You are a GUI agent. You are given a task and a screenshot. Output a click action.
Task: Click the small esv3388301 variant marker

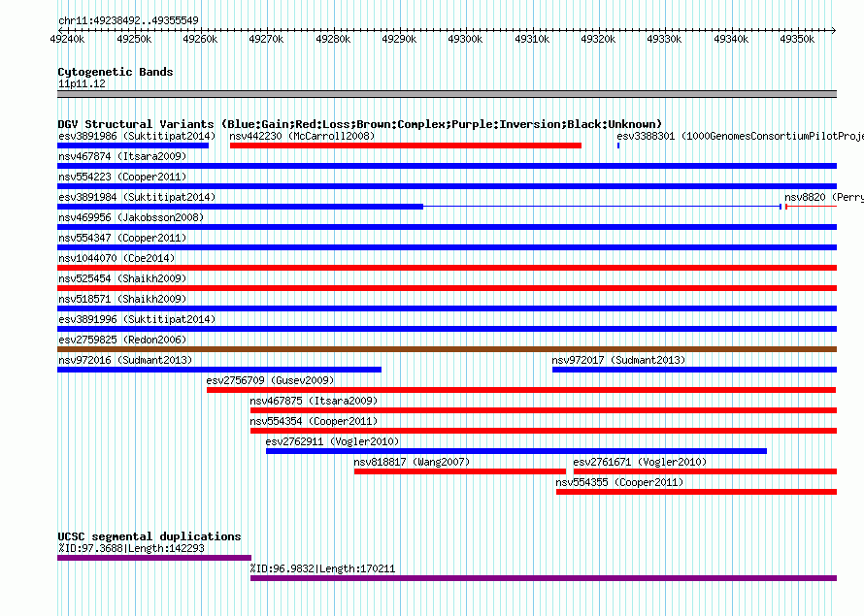tap(618, 146)
